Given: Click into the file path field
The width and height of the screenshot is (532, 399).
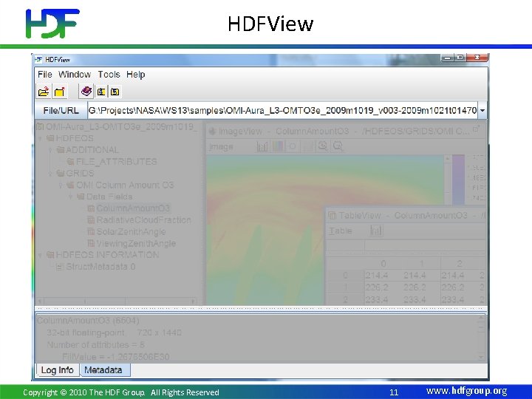Looking at the screenshot, I should pos(282,111).
